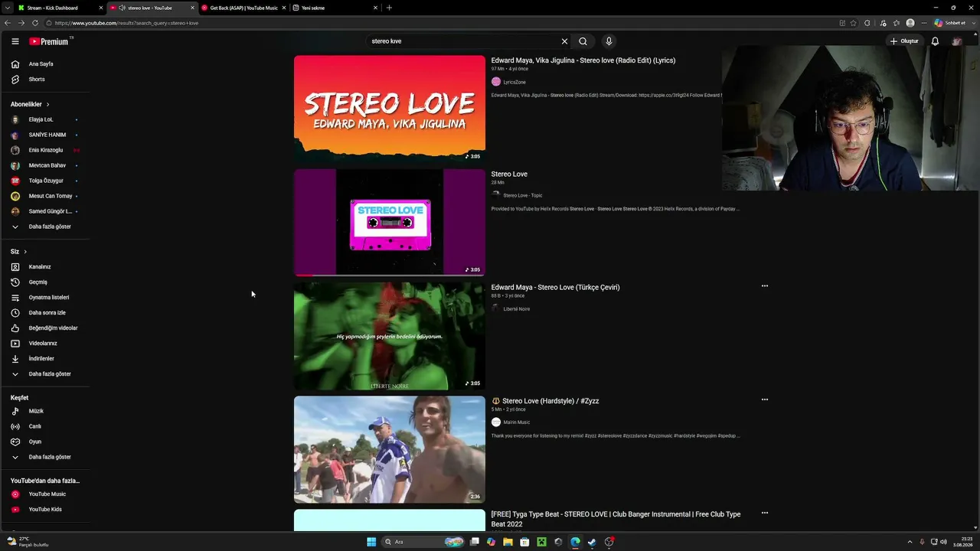Open Videolarınız in the sidebar

[44, 344]
